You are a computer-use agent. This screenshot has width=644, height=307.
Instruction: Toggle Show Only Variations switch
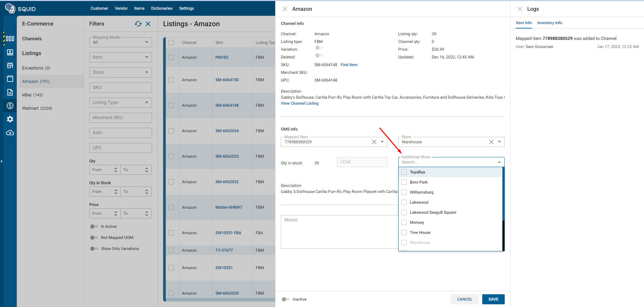pos(94,249)
